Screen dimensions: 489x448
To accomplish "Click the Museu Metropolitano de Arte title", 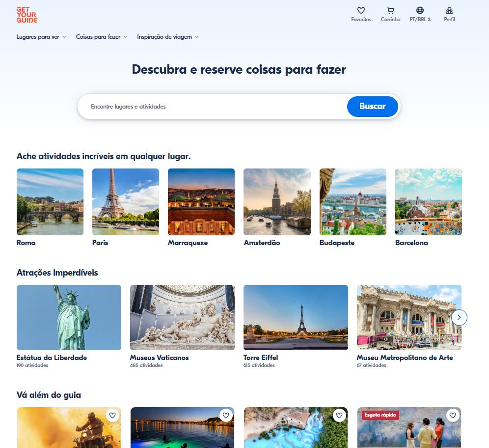I will pyautogui.click(x=405, y=358).
